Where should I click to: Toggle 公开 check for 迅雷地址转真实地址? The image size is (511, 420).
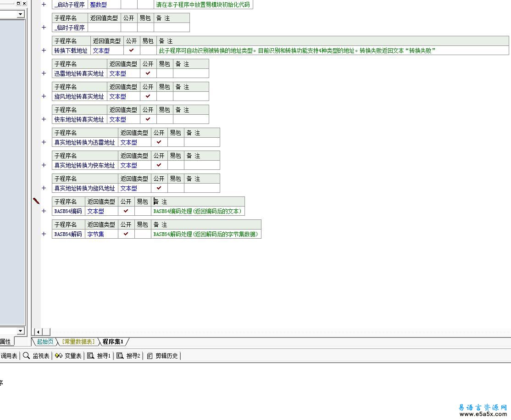click(x=148, y=73)
